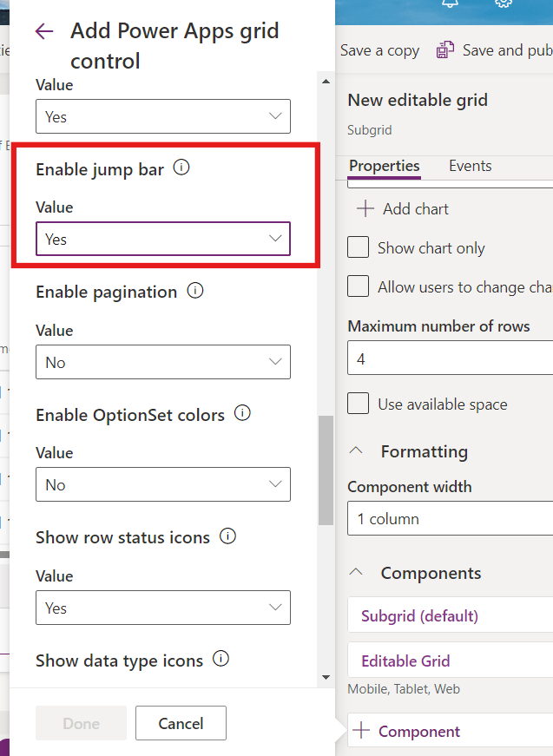
Task: Collapse the Formatting section
Action: [x=356, y=451]
